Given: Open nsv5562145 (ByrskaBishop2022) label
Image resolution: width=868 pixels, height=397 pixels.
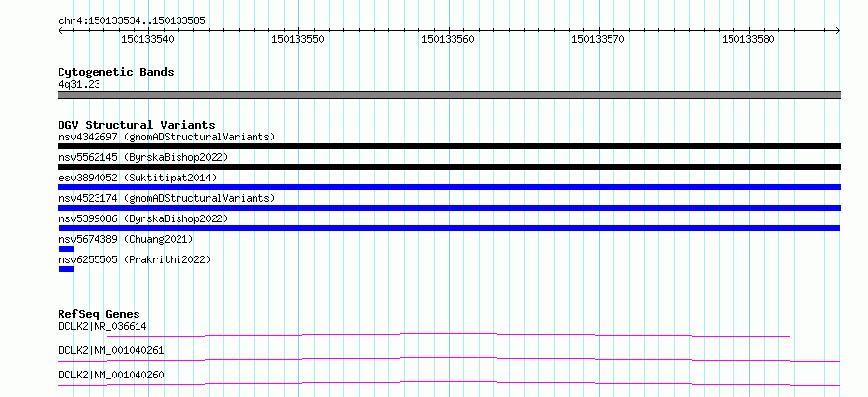Looking at the screenshot, I should (143, 157).
